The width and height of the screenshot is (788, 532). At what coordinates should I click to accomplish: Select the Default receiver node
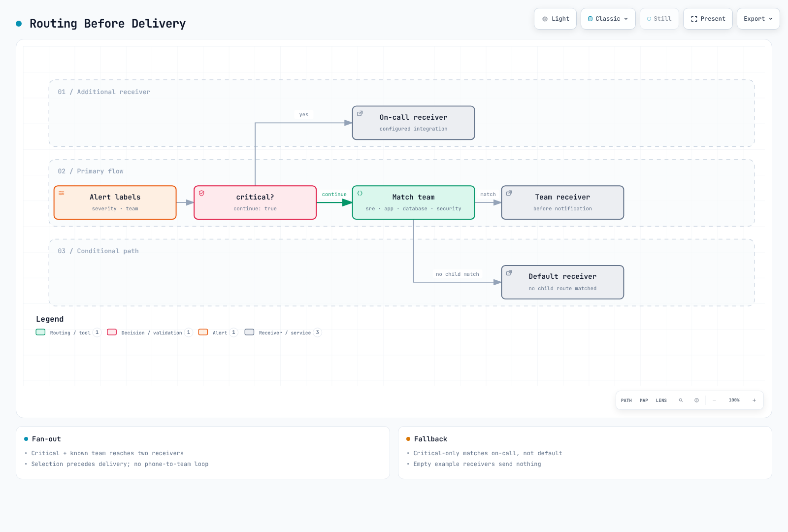(x=562, y=282)
